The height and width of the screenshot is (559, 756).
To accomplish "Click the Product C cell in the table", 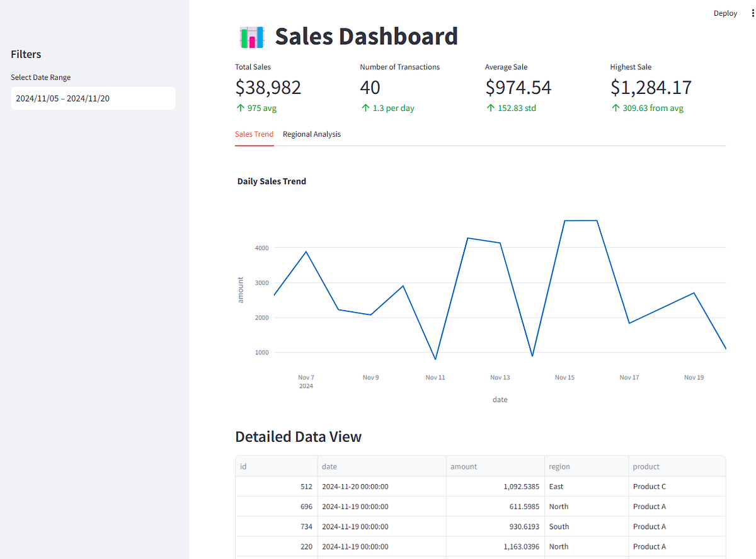I will (677, 487).
